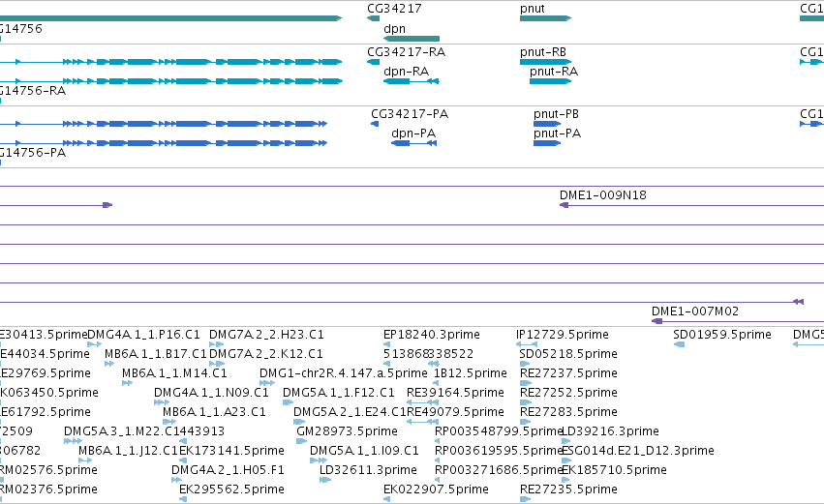Click the RP003548799.5prime label
This screenshot has height=504, width=824.
(x=499, y=431)
